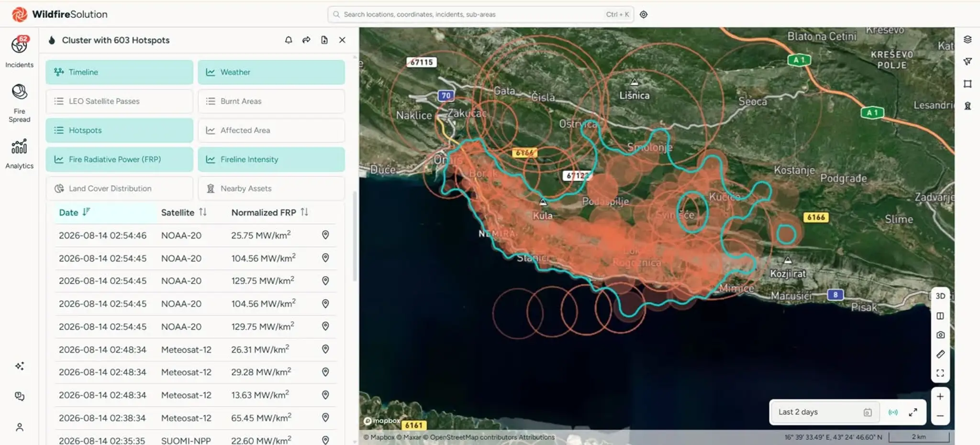
Task: Click the location search input field
Action: pos(480,14)
